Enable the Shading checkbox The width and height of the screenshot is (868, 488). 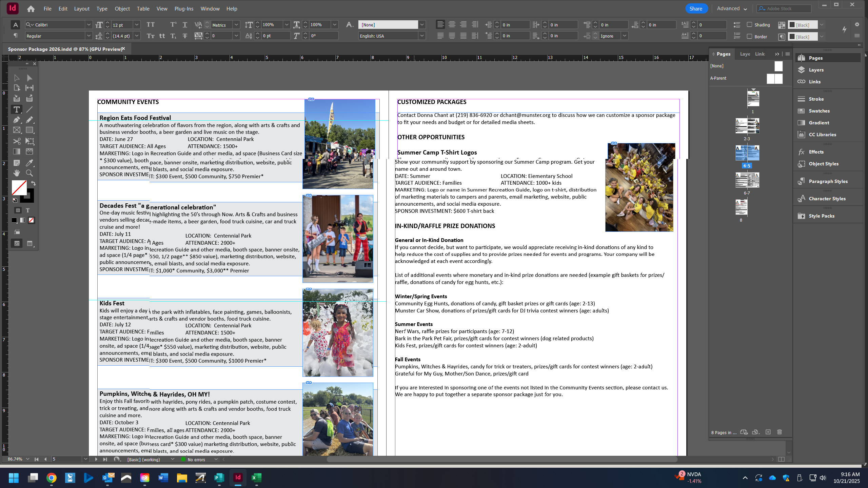tap(749, 25)
